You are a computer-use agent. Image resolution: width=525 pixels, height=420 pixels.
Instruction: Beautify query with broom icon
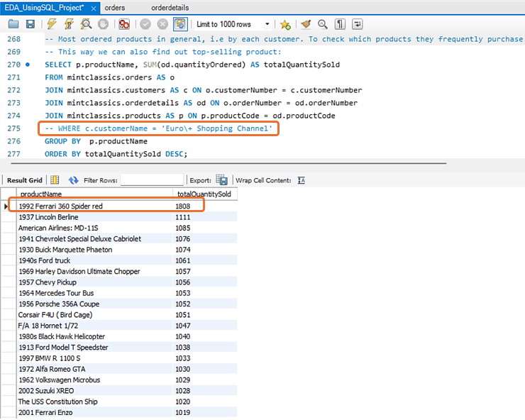click(306, 24)
